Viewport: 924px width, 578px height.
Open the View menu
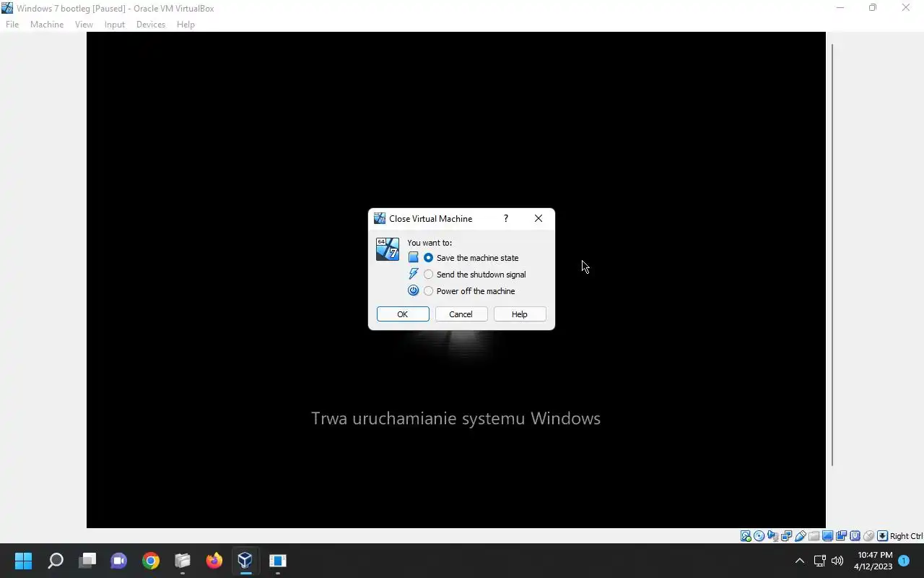[84, 25]
